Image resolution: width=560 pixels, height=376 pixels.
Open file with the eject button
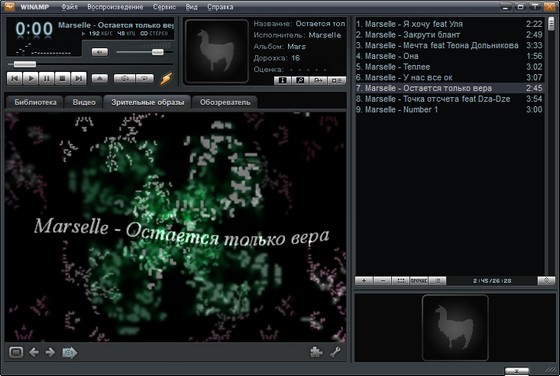100,78
